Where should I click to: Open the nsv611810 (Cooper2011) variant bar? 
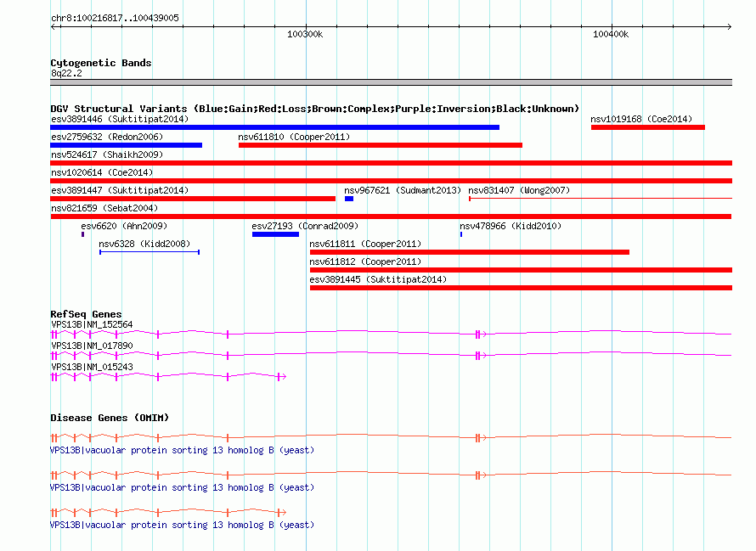click(381, 145)
